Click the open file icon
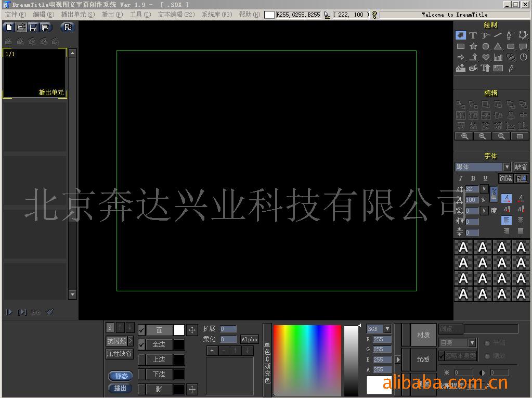 (21, 27)
